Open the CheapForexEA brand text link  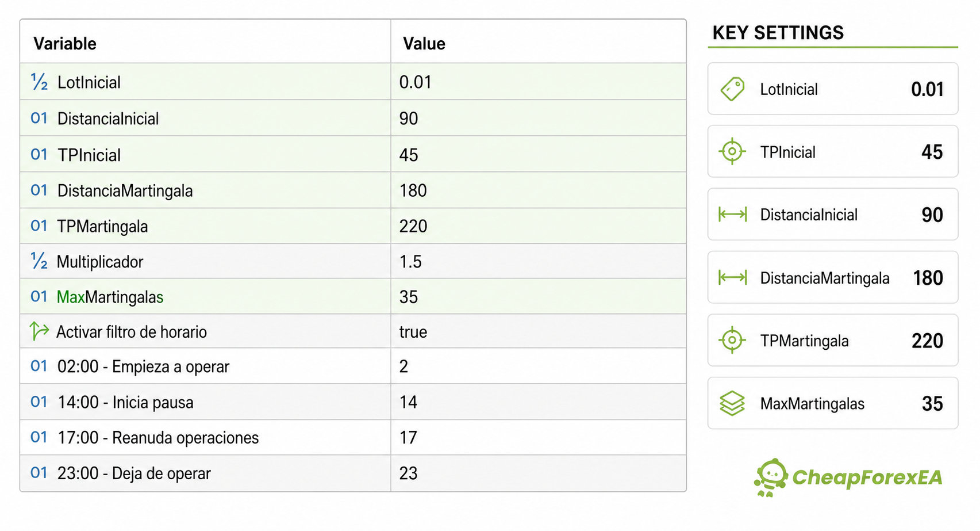tap(867, 477)
